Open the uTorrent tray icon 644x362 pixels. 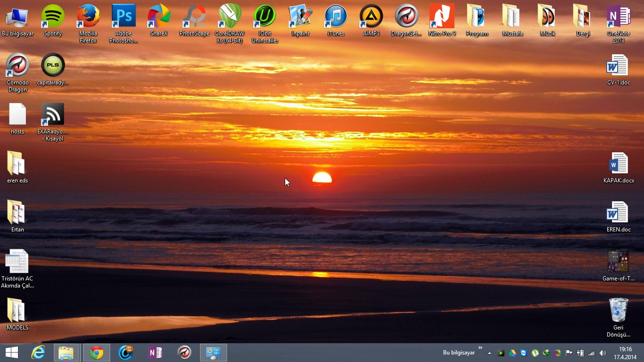point(535,353)
